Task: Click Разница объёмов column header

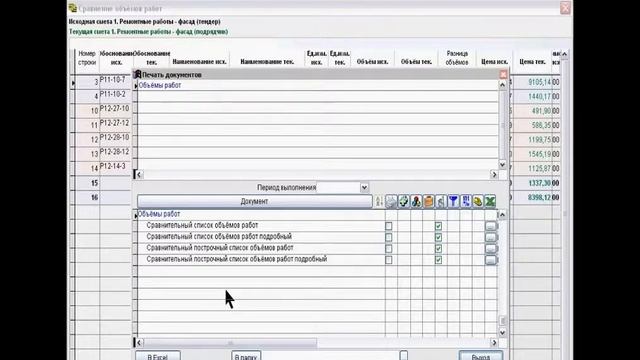Action: tap(457, 58)
